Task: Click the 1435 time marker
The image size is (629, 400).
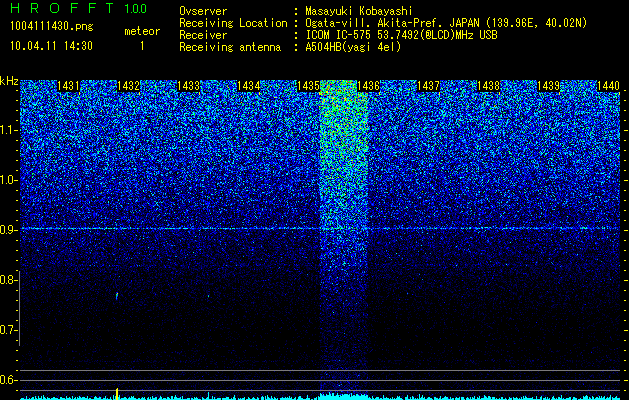Action: (x=308, y=86)
